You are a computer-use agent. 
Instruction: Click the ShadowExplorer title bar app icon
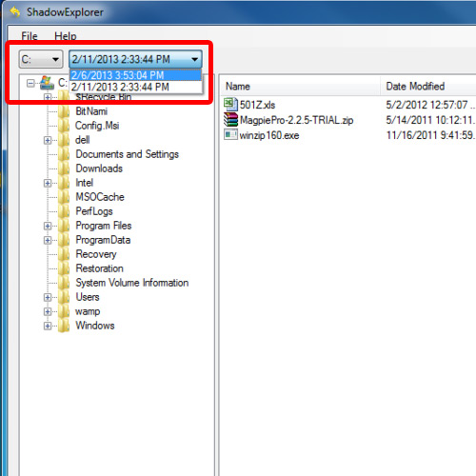click(14, 11)
